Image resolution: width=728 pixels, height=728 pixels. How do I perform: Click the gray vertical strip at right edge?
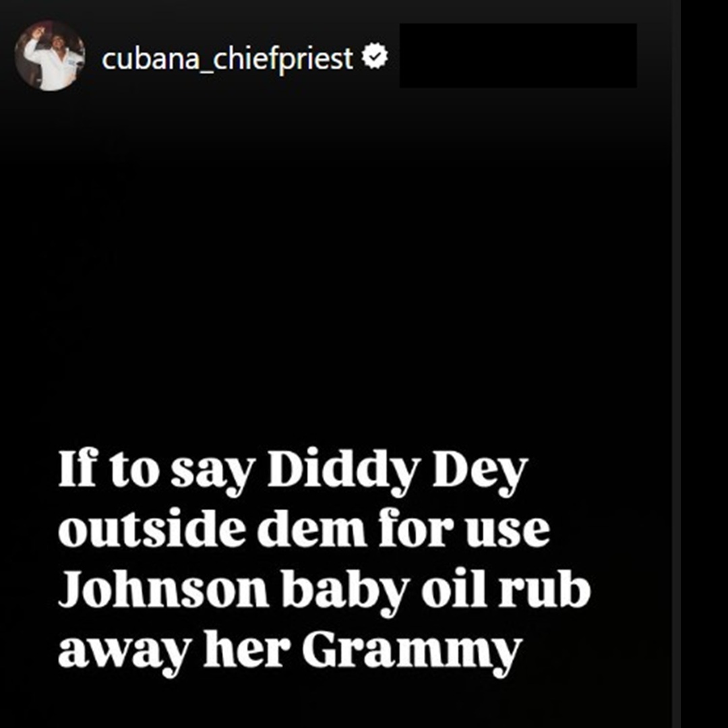[x=676, y=364]
